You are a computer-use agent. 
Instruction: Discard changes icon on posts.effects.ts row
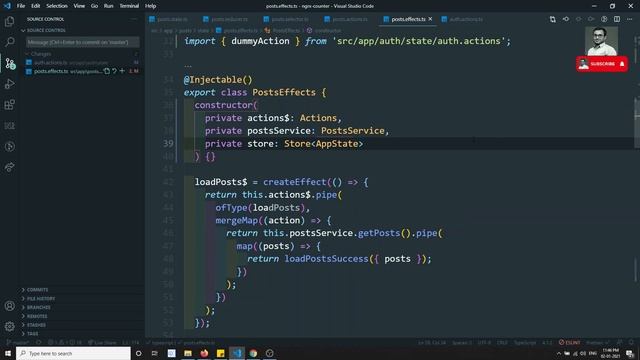pyautogui.click(x=114, y=71)
